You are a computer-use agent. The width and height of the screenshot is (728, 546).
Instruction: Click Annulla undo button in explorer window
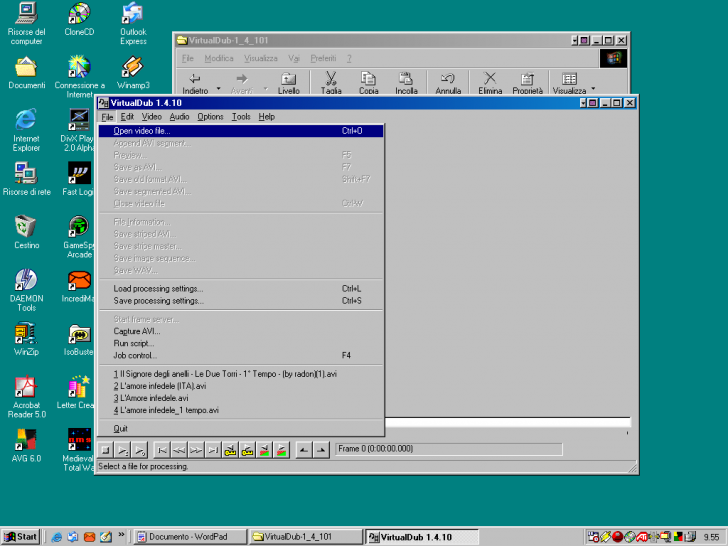pyautogui.click(x=448, y=84)
